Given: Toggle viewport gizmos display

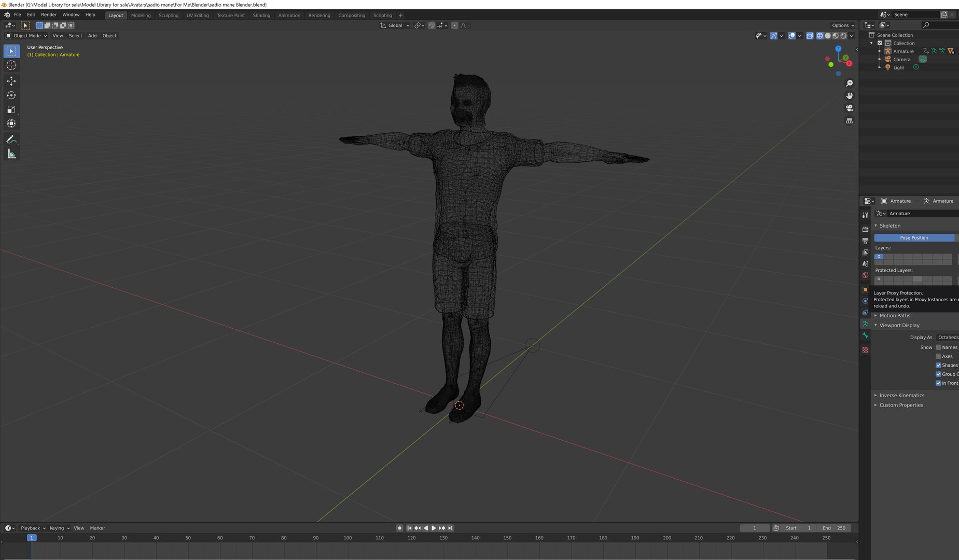Looking at the screenshot, I should (x=773, y=36).
